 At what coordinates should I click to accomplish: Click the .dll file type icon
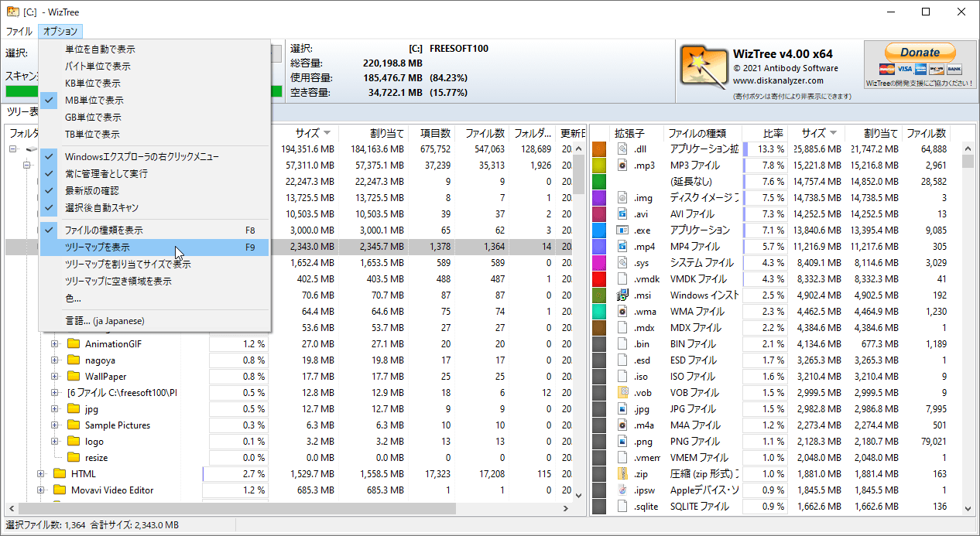(x=622, y=149)
